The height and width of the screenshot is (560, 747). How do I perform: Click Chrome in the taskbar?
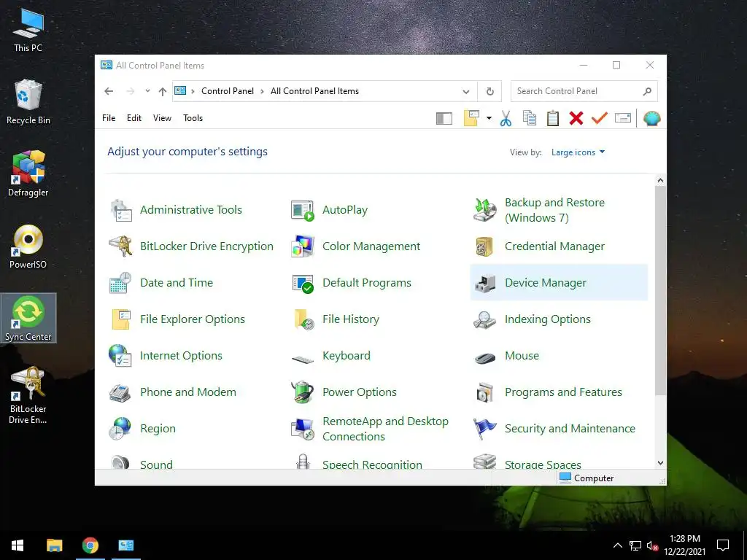(90, 545)
